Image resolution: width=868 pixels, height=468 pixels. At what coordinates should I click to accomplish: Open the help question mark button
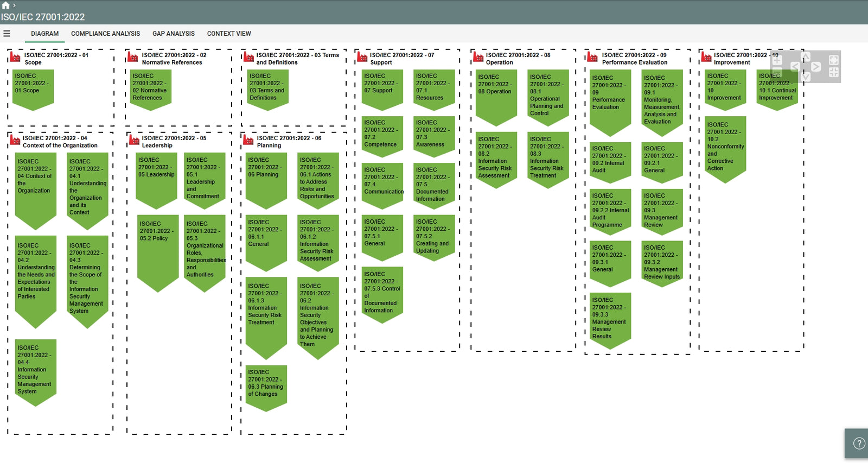[x=859, y=444]
